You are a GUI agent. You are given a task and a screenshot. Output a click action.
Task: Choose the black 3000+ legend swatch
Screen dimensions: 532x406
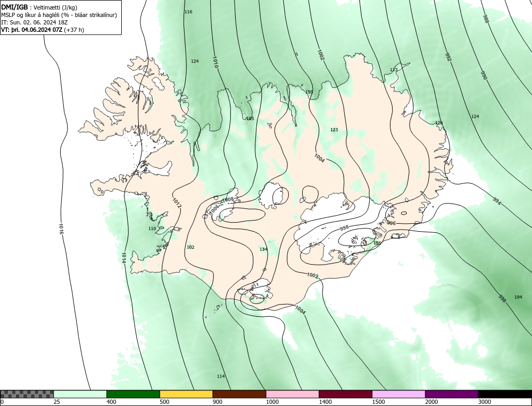pyautogui.click(x=505, y=394)
